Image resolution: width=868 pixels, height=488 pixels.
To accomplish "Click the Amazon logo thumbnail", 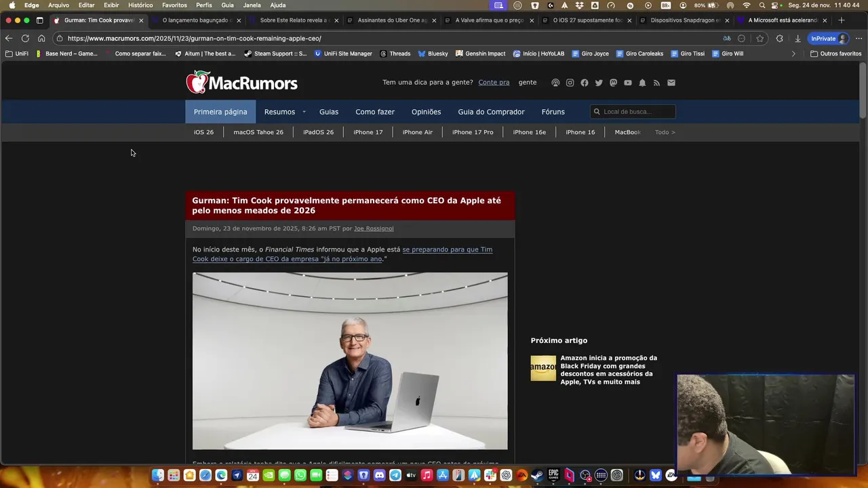I will 543,368.
